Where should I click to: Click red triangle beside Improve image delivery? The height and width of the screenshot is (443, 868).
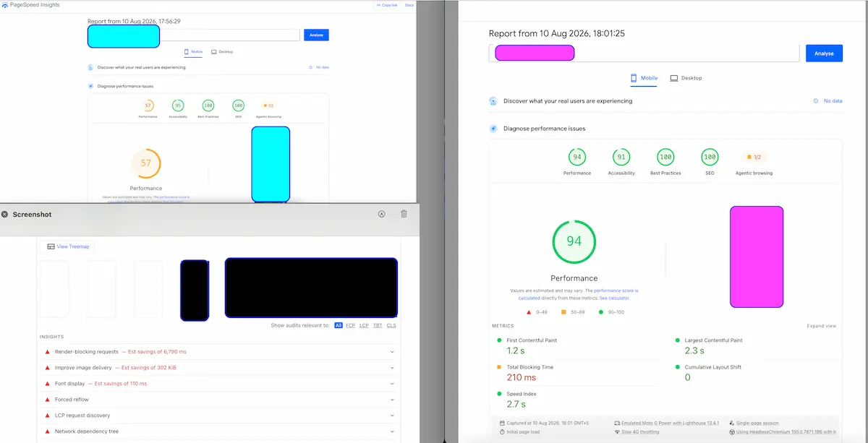tap(48, 368)
